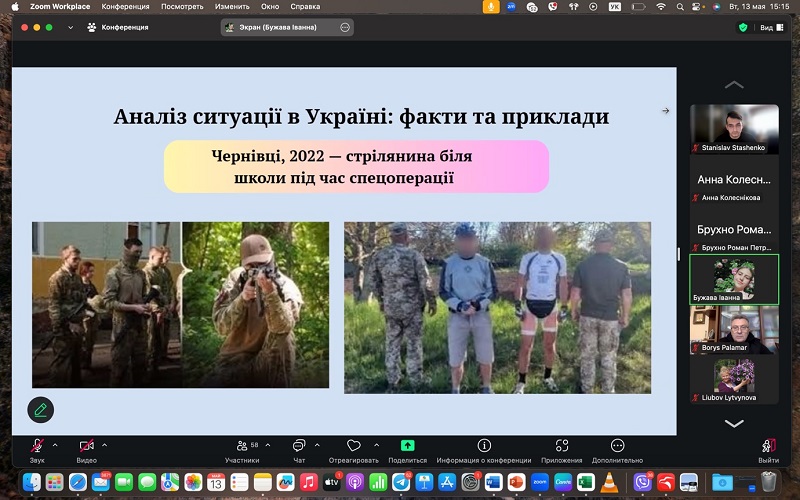Image resolution: width=800 pixels, height=500 pixels.
Task: Open Spotlight search magnifier
Action: point(680,7)
